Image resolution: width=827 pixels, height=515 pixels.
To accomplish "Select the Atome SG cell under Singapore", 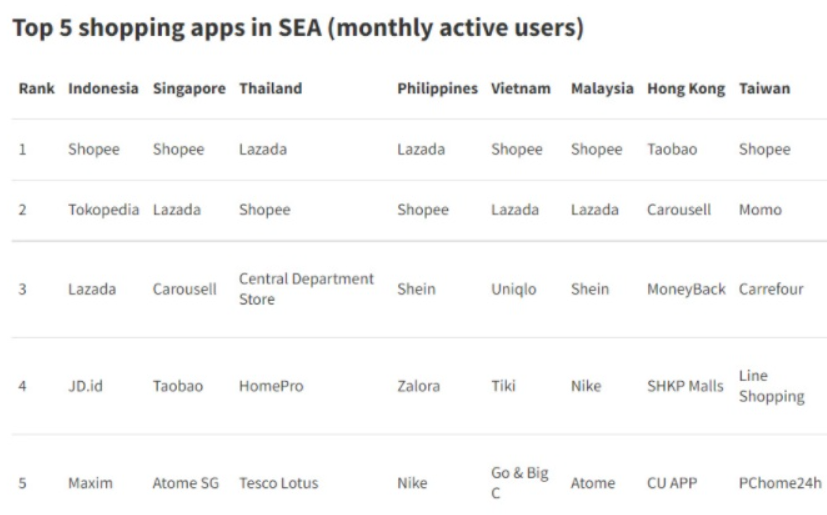I will coord(185,483).
